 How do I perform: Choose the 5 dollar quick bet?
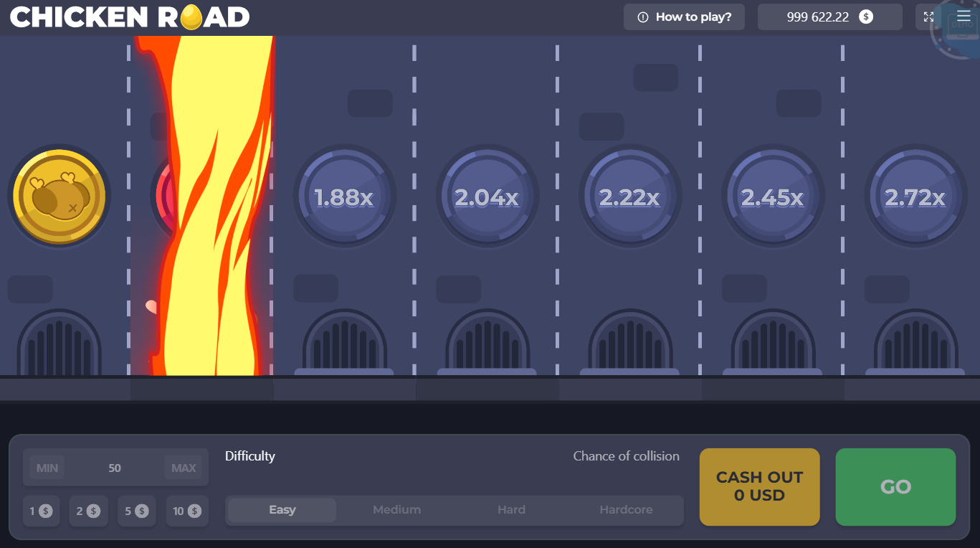137,511
